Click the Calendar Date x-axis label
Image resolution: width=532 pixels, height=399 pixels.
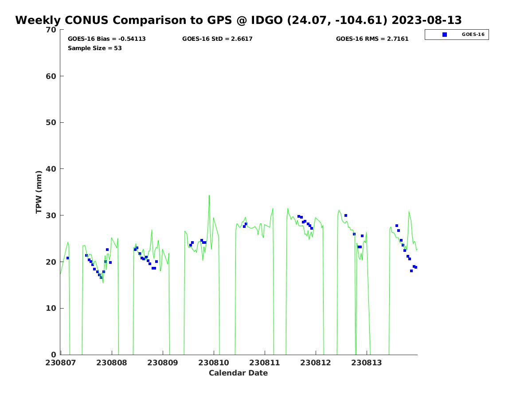238,373
